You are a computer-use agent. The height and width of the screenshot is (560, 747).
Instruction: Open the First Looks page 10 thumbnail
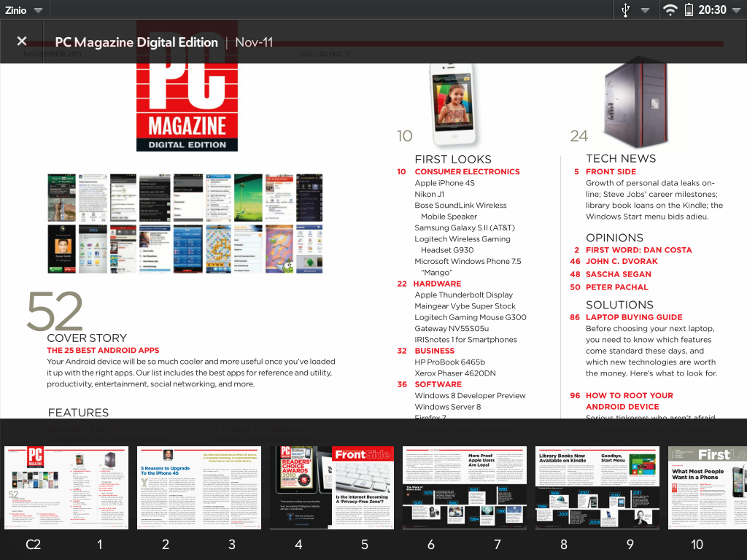708,488
